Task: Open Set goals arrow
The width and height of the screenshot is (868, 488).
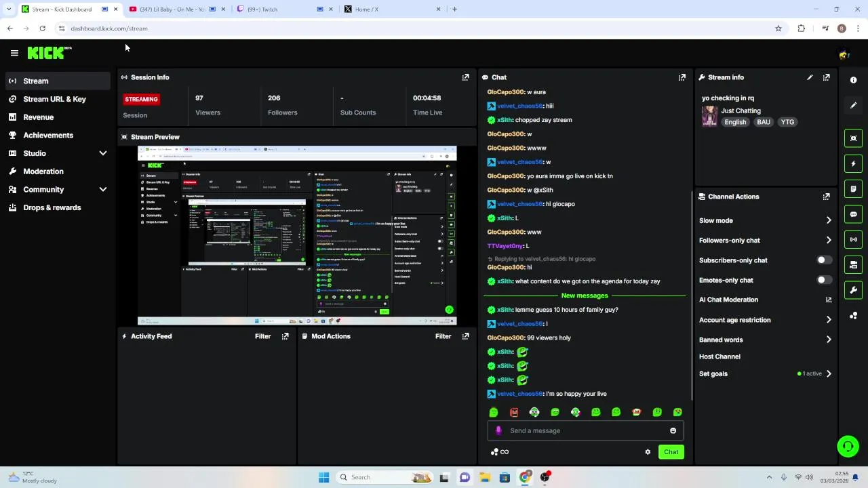Action: 828,373
